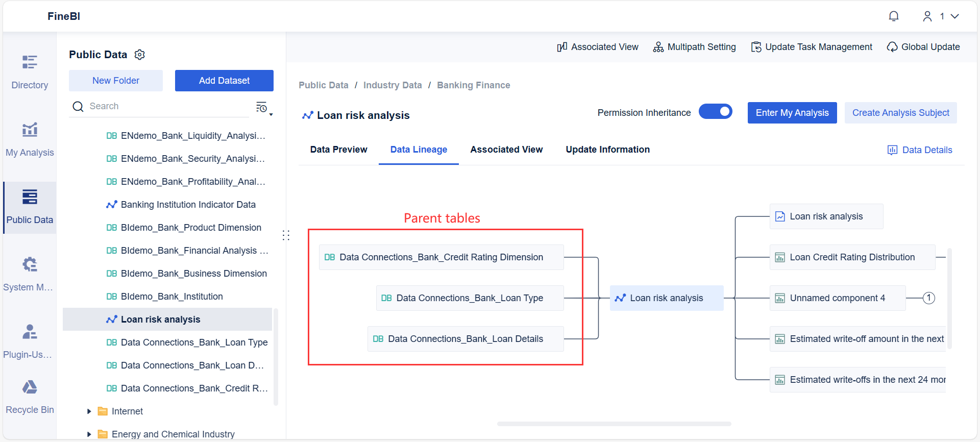Expand the Unnamed component 4 node count
This screenshot has width=980, height=442.
pyautogui.click(x=929, y=298)
